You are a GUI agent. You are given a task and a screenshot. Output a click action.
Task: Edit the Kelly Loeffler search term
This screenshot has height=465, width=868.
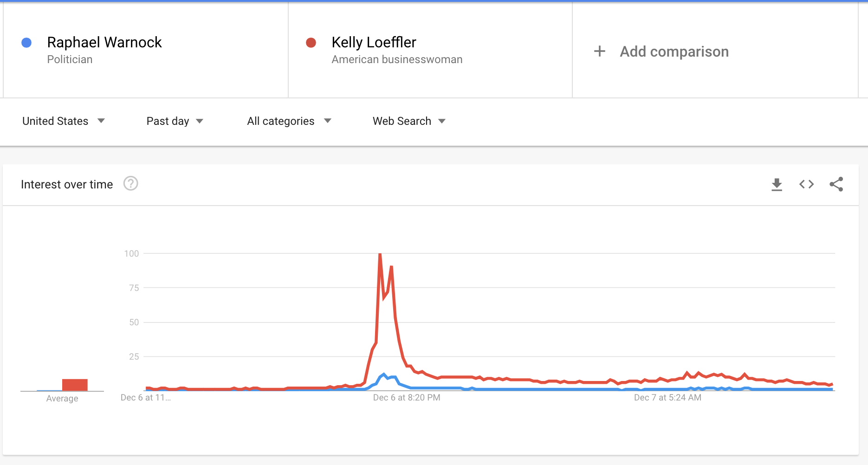coord(374,43)
